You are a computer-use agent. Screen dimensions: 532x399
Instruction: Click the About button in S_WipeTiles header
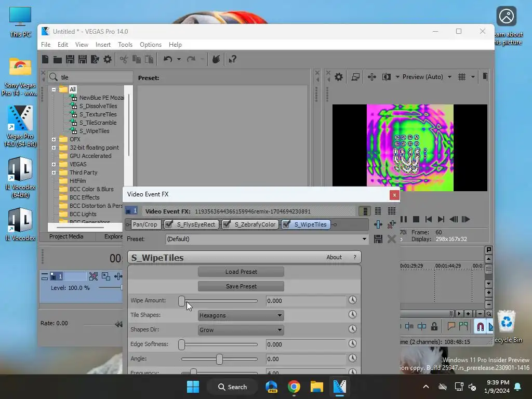[334, 257]
